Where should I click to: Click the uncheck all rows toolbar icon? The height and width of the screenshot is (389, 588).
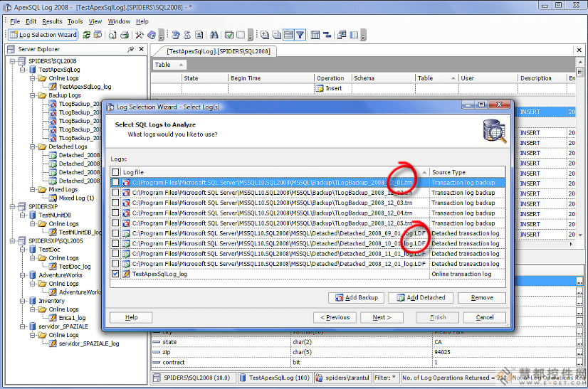coord(241,35)
